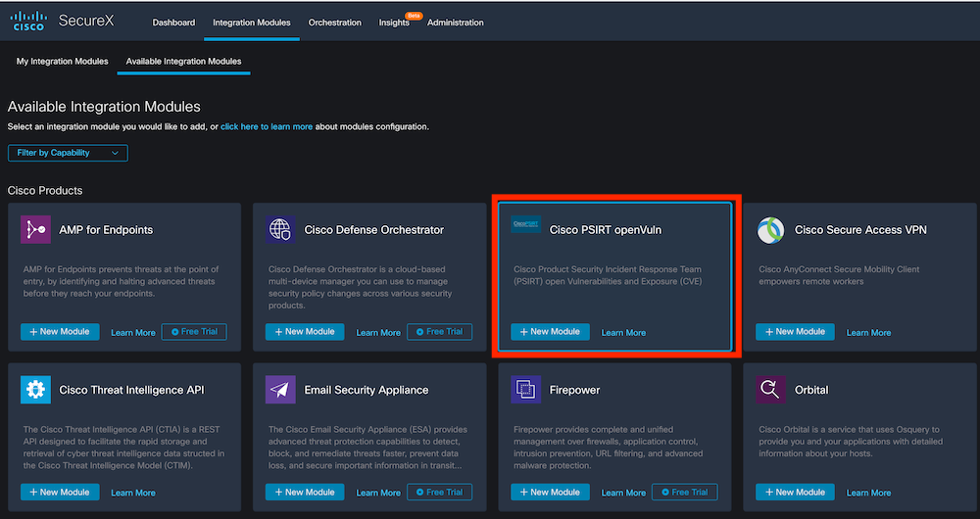The height and width of the screenshot is (519, 980).
Task: Select the Integration Modules tab
Action: click(x=251, y=23)
